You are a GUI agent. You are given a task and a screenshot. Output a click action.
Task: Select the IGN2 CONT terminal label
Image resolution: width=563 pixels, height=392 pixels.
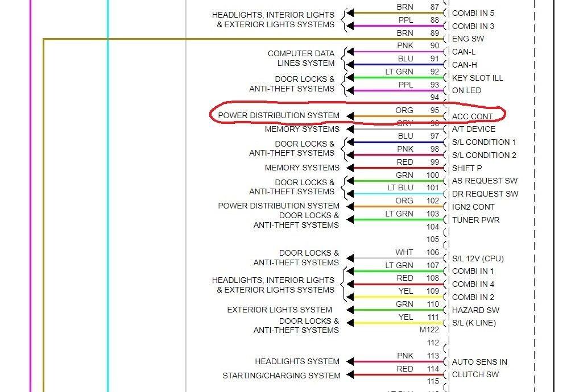pos(473,207)
